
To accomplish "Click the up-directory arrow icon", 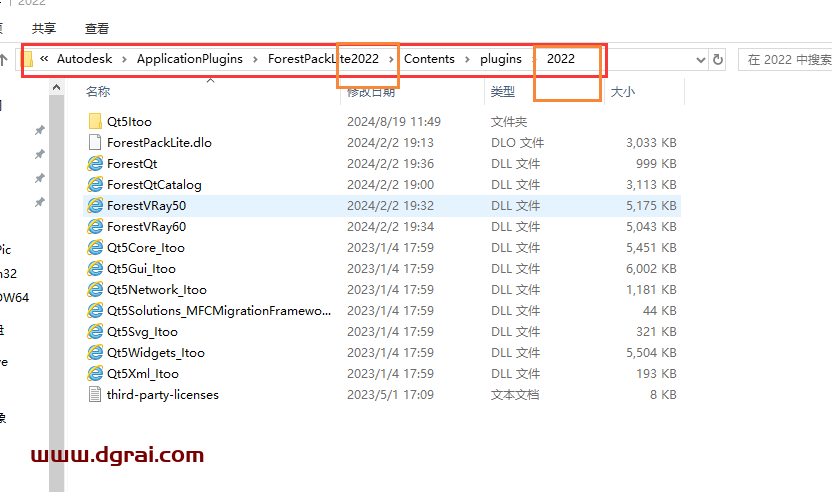I will (5, 59).
